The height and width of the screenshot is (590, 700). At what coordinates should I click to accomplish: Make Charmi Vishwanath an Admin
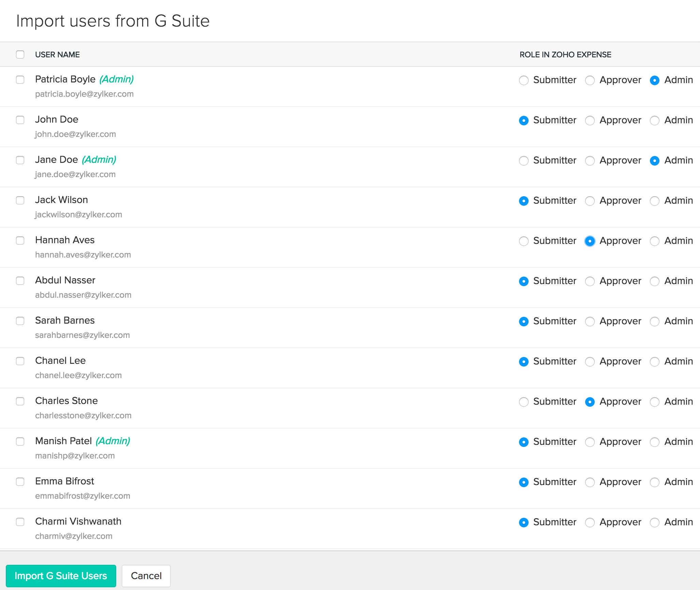tap(655, 523)
